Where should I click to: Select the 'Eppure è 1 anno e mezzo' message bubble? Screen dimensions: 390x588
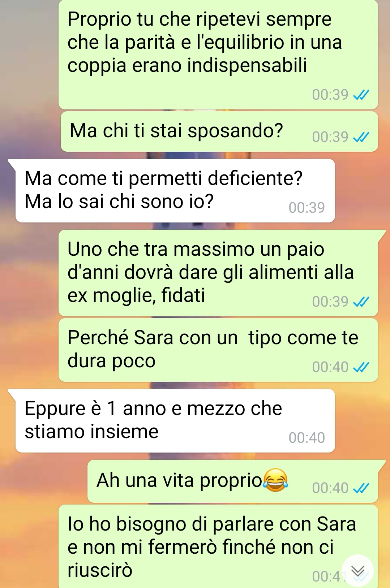pos(175,421)
